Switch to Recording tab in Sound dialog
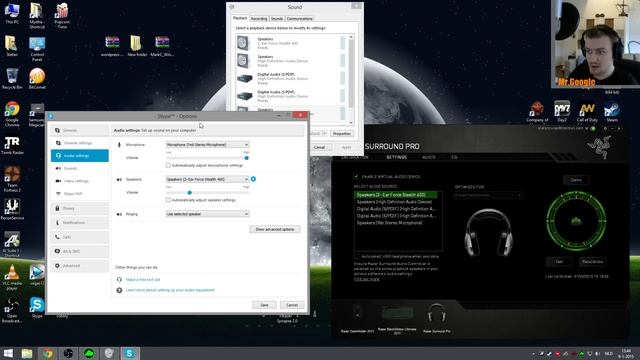640x360 pixels. 259,19
